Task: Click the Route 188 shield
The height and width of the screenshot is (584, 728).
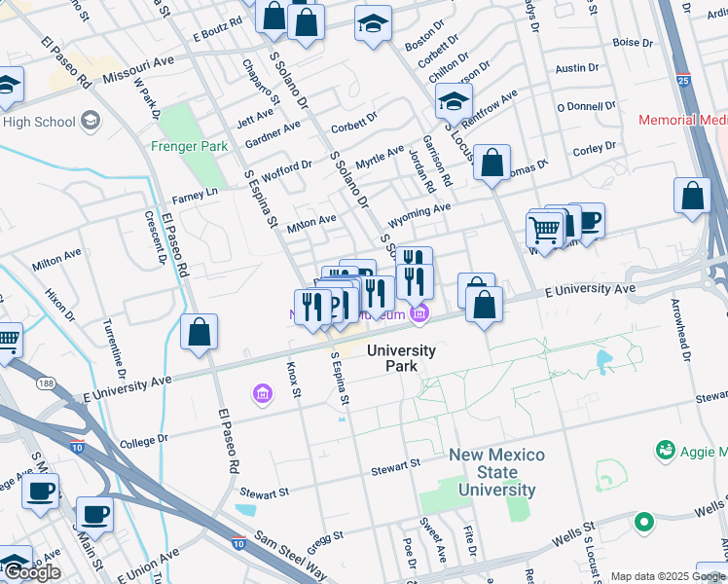Action: [x=47, y=383]
